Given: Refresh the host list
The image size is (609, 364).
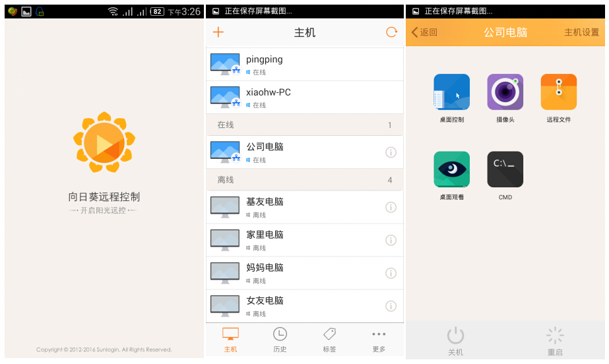Looking at the screenshot, I should (x=391, y=32).
